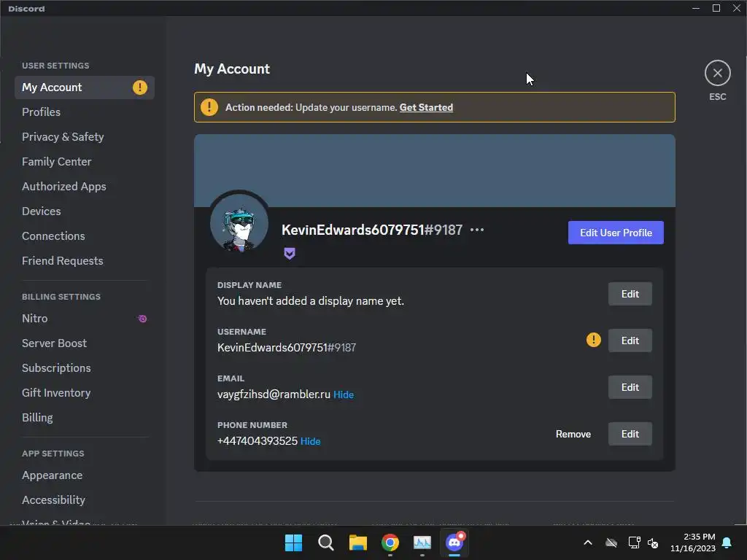
Task: Hide the email address
Action: [344, 394]
